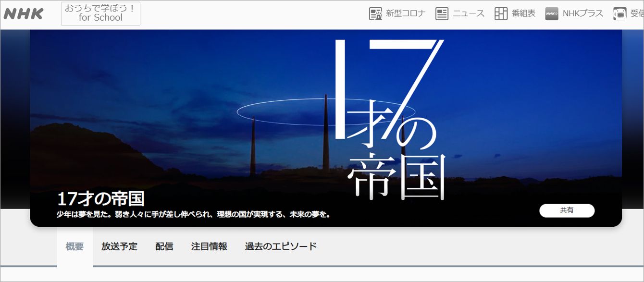
Task: Open the 新型コロナ icon in the header
Action: point(375,14)
